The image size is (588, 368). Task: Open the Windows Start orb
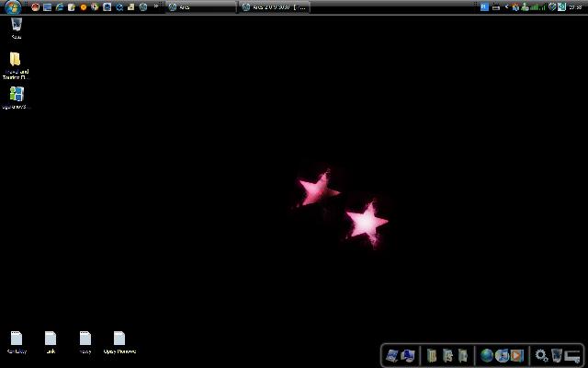(x=12, y=6)
